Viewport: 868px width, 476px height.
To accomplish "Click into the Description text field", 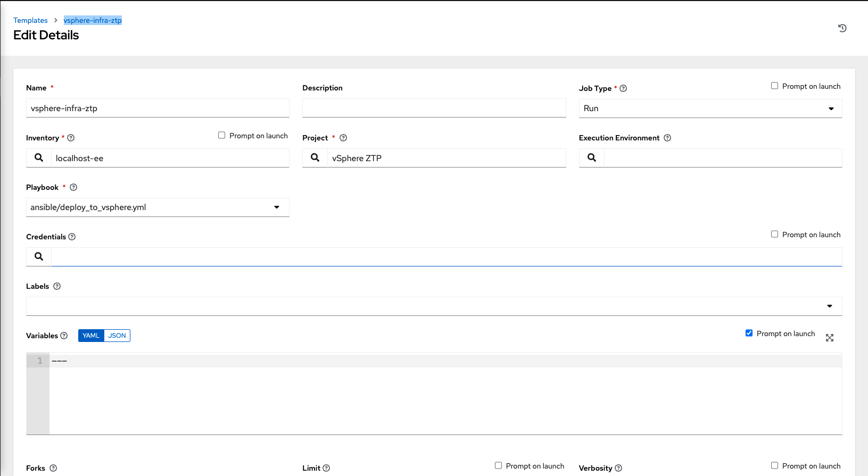I will (434, 108).
